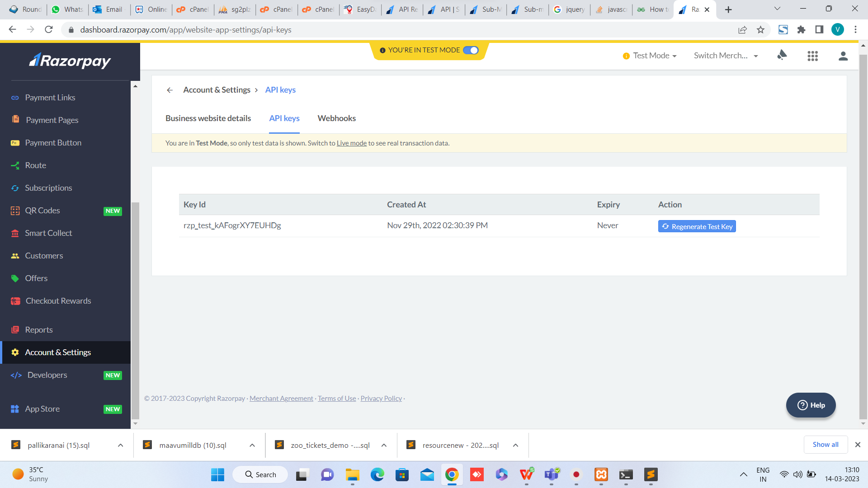Click the user profile icon
This screenshot has width=868, height=488.
843,56
